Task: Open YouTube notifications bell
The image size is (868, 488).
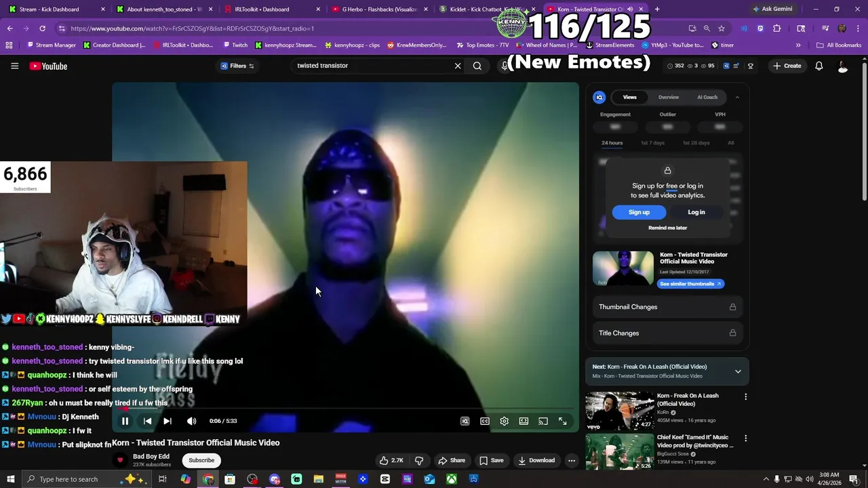Action: pos(819,66)
